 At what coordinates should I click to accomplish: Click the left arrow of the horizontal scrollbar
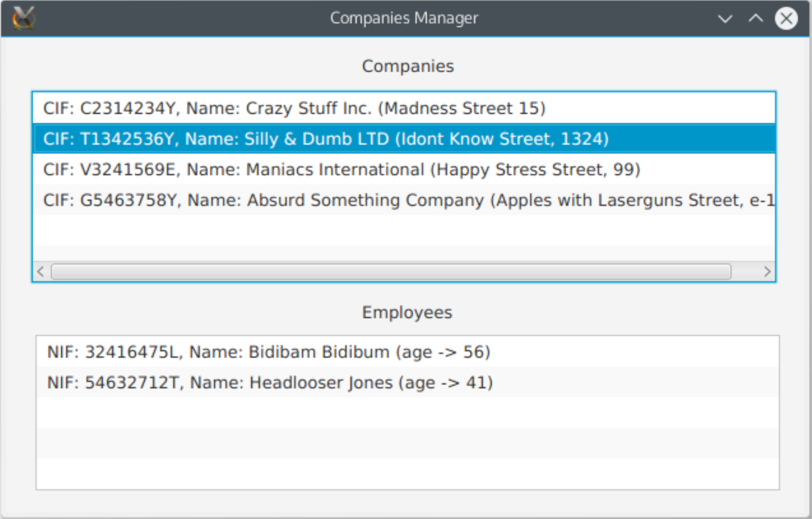coord(39,271)
